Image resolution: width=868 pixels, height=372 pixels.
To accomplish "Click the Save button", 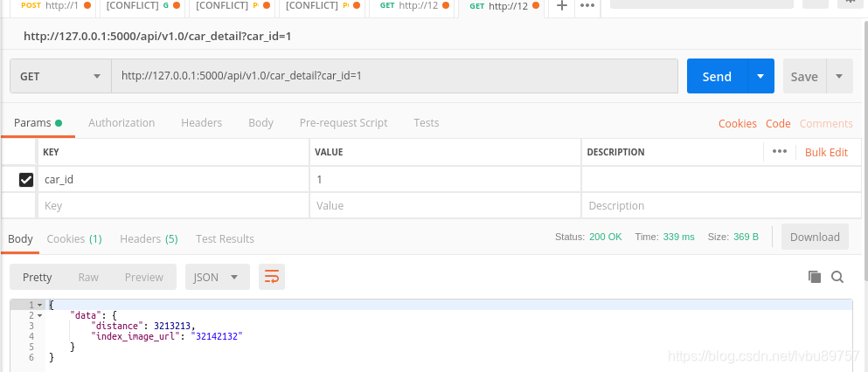I will click(804, 76).
